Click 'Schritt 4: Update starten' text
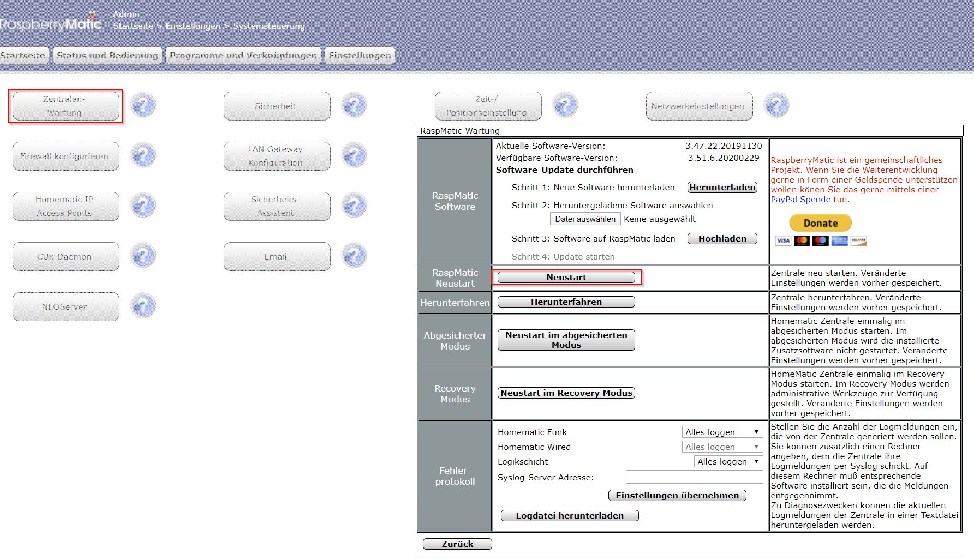The width and height of the screenshot is (974, 560). coord(563,257)
